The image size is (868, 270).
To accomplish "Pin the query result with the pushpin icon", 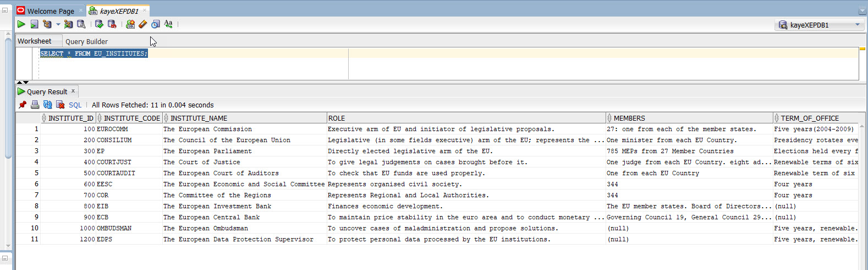I will (x=23, y=105).
